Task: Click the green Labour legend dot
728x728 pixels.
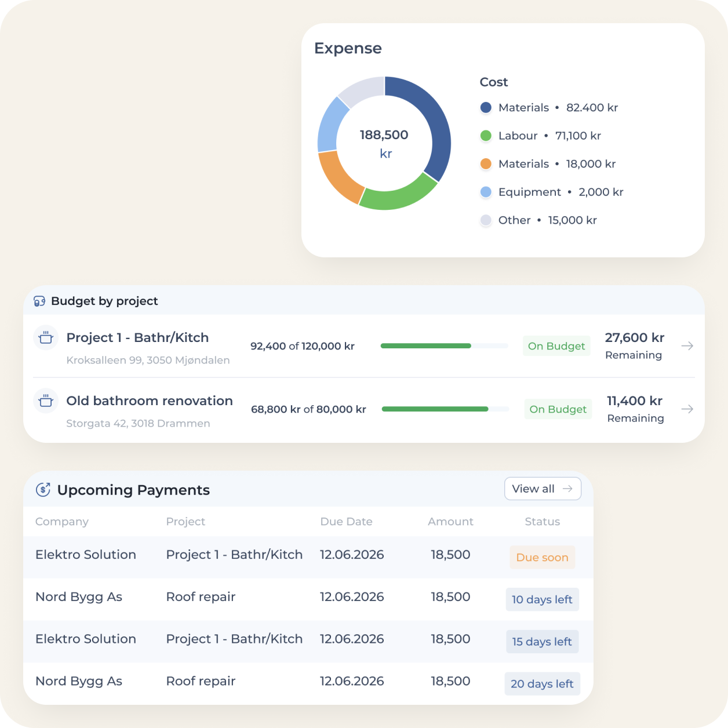Action: pos(486,136)
